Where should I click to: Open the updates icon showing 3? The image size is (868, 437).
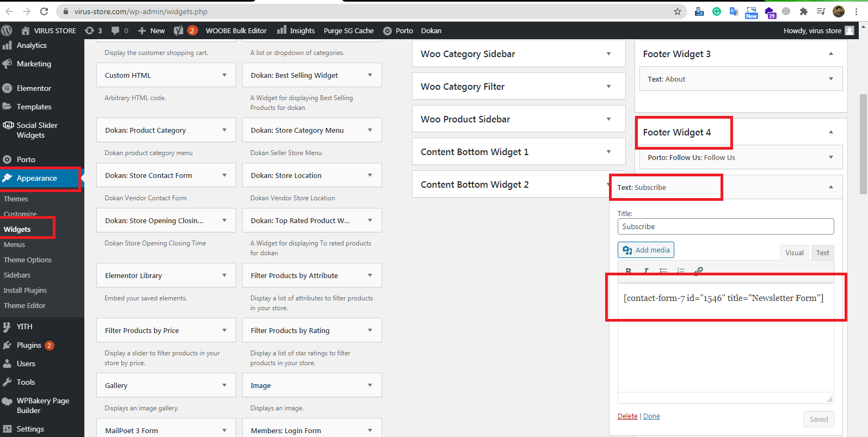[x=93, y=30]
